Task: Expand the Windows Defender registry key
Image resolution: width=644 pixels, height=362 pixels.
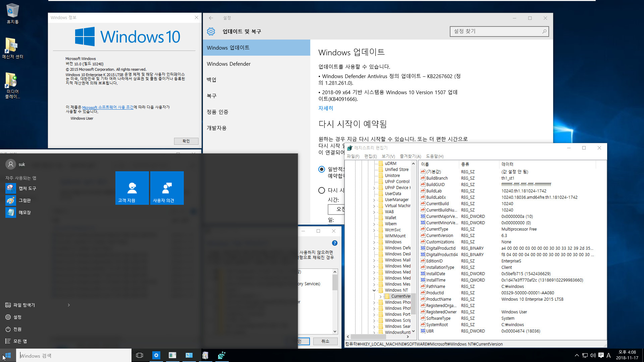Action: point(374,248)
